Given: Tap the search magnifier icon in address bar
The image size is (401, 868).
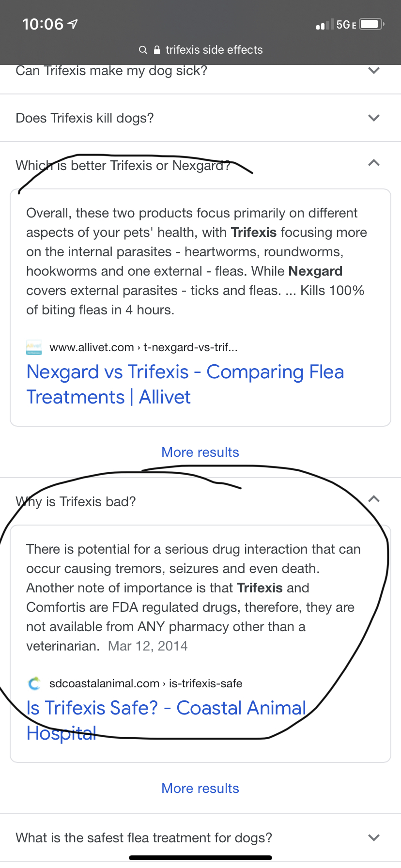Looking at the screenshot, I should click(x=143, y=50).
